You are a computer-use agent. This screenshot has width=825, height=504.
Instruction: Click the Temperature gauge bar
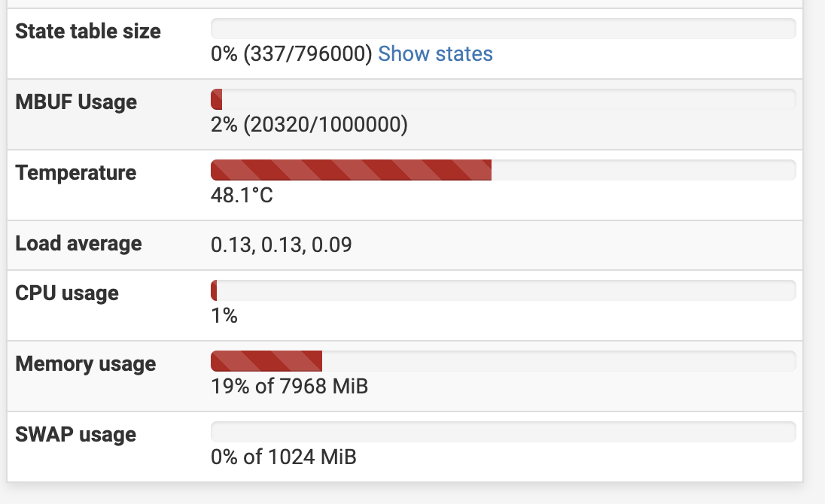(503, 170)
